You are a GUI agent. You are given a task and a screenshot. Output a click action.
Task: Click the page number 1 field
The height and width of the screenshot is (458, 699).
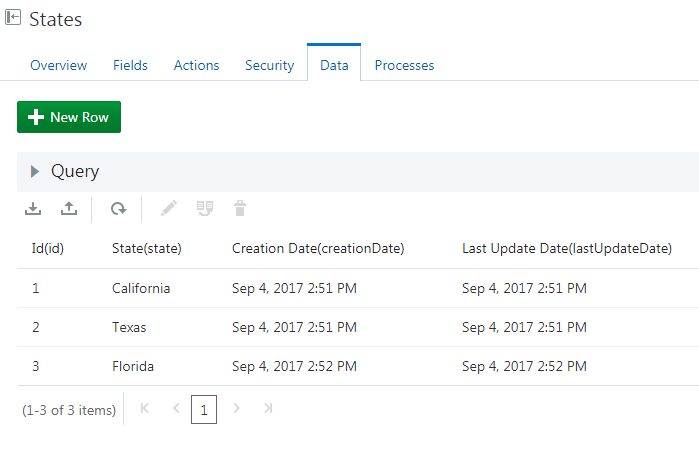(204, 409)
